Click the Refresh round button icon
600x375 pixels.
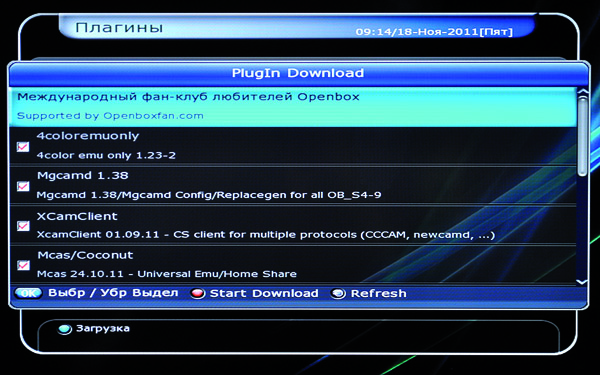click(x=338, y=293)
